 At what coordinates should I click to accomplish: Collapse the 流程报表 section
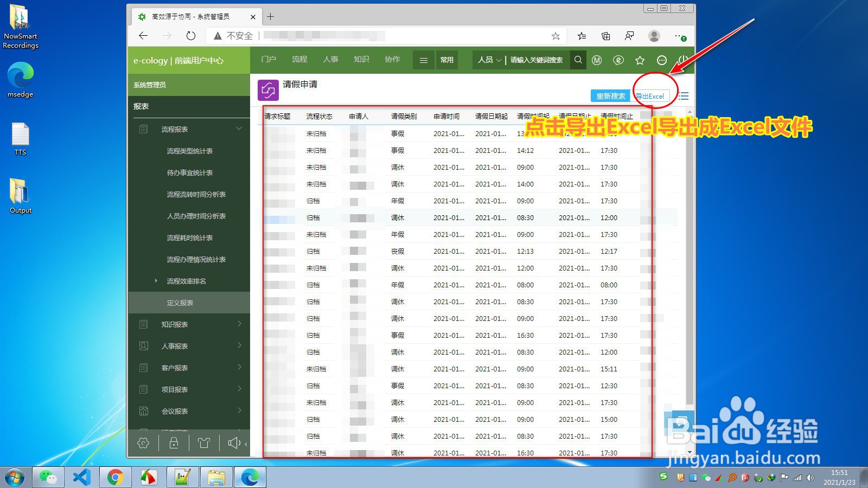click(x=239, y=129)
